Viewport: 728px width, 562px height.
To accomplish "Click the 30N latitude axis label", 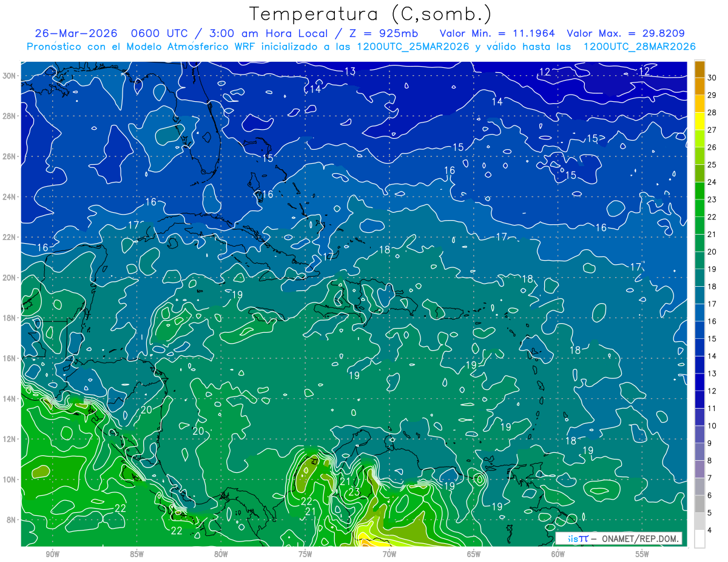I will pos(11,76).
